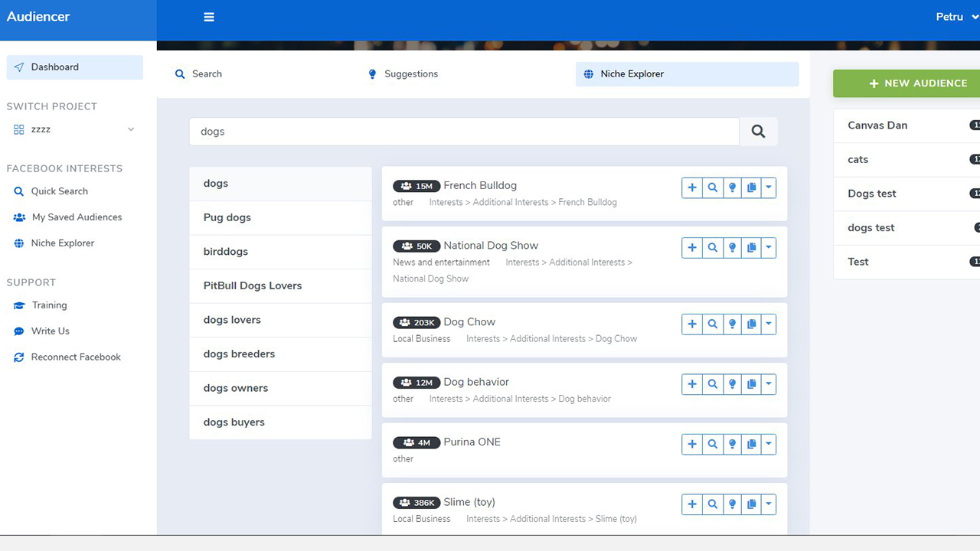Open the Training support page
Image resolution: width=980 pixels, height=551 pixels.
pyautogui.click(x=41, y=305)
